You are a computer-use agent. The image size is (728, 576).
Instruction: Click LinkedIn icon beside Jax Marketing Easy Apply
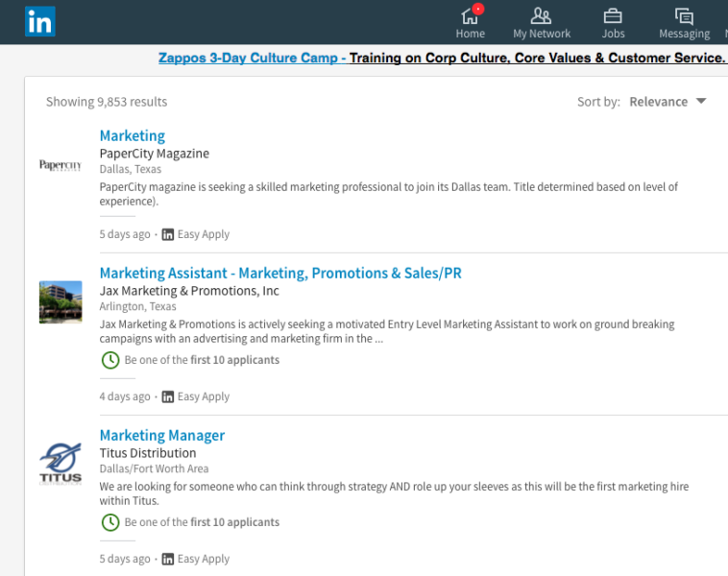168,396
